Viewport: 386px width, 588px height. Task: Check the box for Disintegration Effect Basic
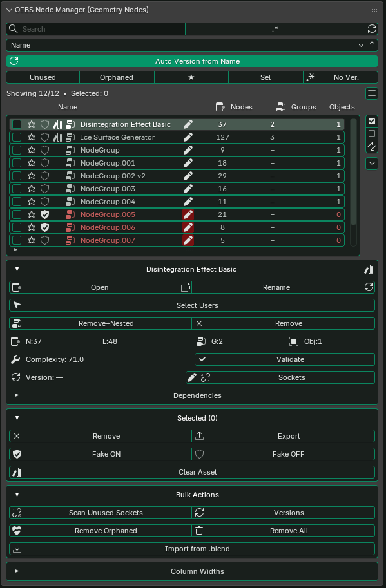[17, 124]
